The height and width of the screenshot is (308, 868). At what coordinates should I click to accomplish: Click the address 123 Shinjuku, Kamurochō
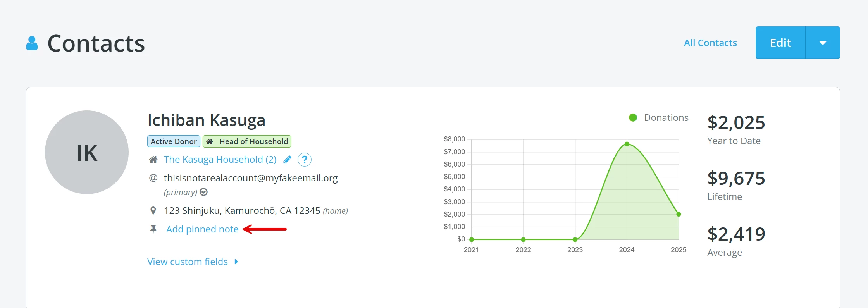[242, 211]
